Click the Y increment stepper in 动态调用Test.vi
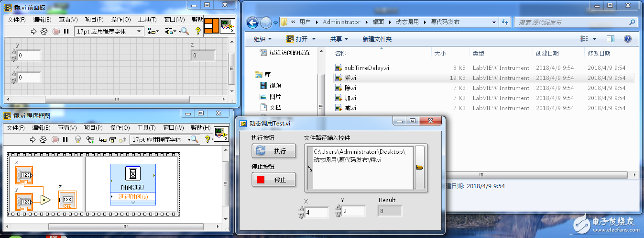The image size is (644, 238). tap(338, 208)
